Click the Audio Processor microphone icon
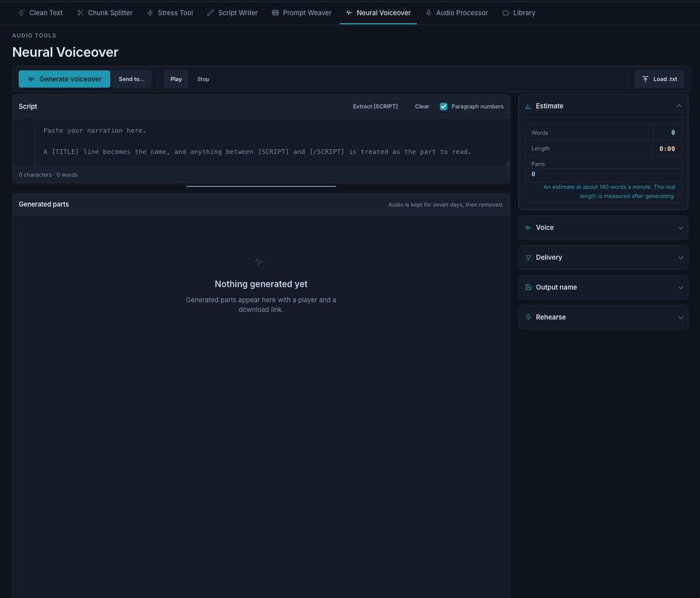The width and height of the screenshot is (700, 598). [429, 13]
